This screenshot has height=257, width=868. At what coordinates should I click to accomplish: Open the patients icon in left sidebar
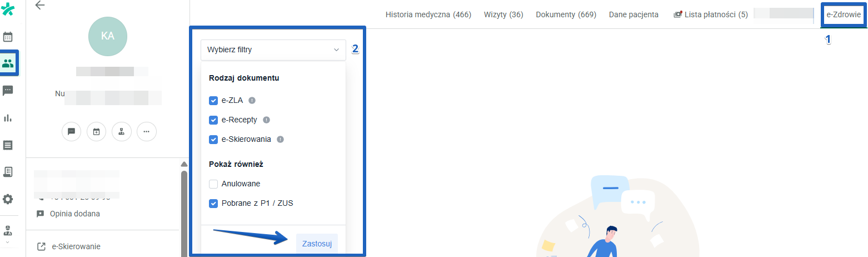(x=8, y=63)
